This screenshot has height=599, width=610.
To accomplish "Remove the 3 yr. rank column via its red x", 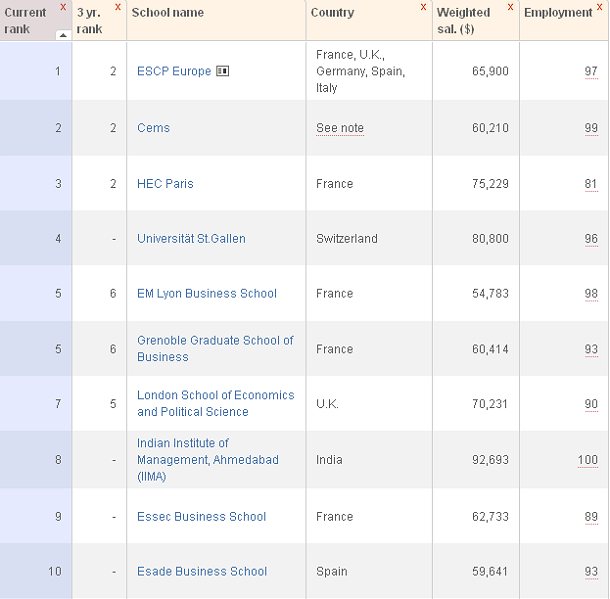I will click(118, 7).
